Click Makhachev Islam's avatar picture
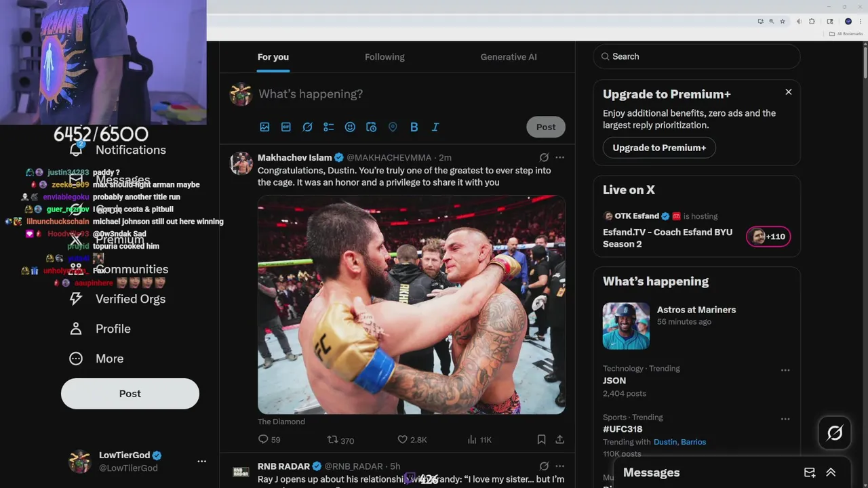Image resolution: width=868 pixels, height=488 pixels. click(x=241, y=163)
